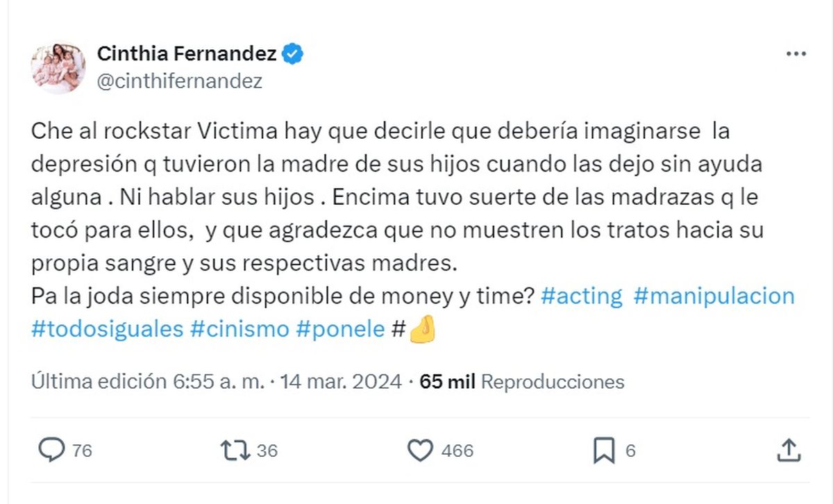Click the pinched fingers emoji
This screenshot has width=833, height=504.
[x=422, y=330]
